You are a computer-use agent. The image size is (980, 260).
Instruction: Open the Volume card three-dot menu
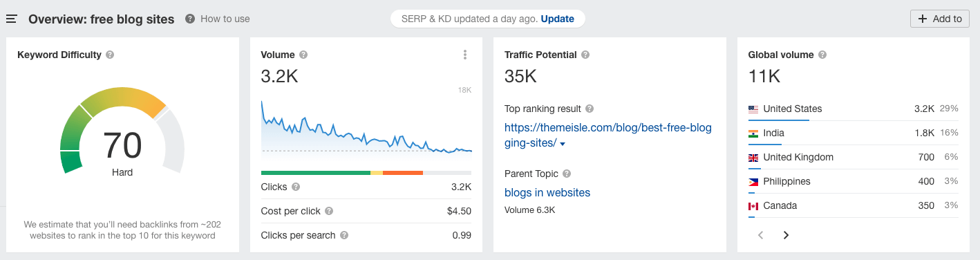pos(465,55)
